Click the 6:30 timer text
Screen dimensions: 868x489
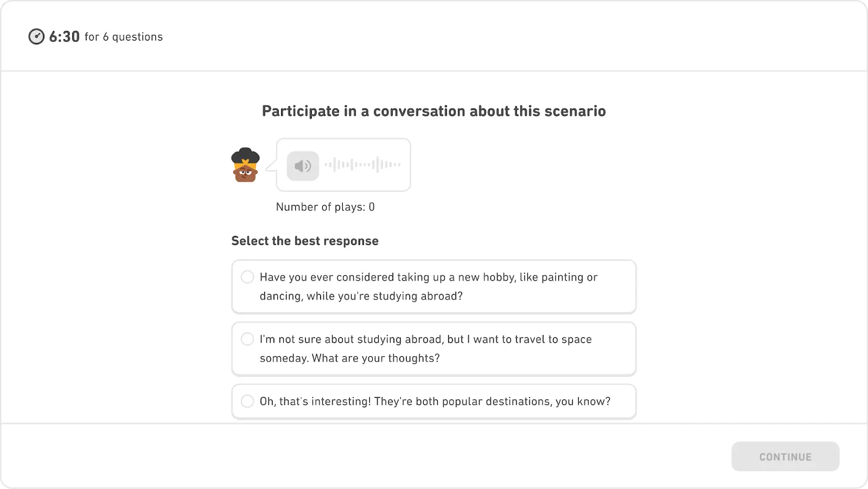click(x=64, y=36)
